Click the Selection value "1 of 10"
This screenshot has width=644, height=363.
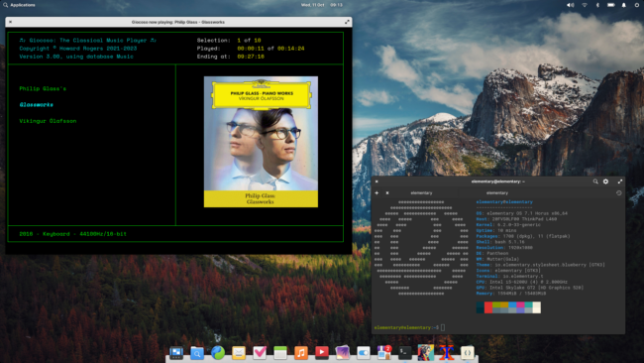click(x=249, y=41)
